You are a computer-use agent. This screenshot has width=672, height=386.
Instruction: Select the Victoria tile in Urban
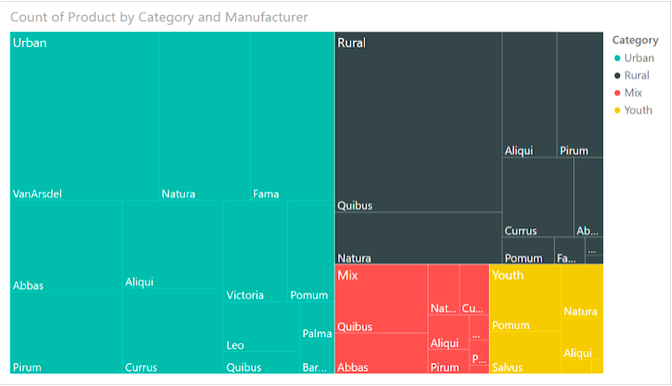pos(255,251)
